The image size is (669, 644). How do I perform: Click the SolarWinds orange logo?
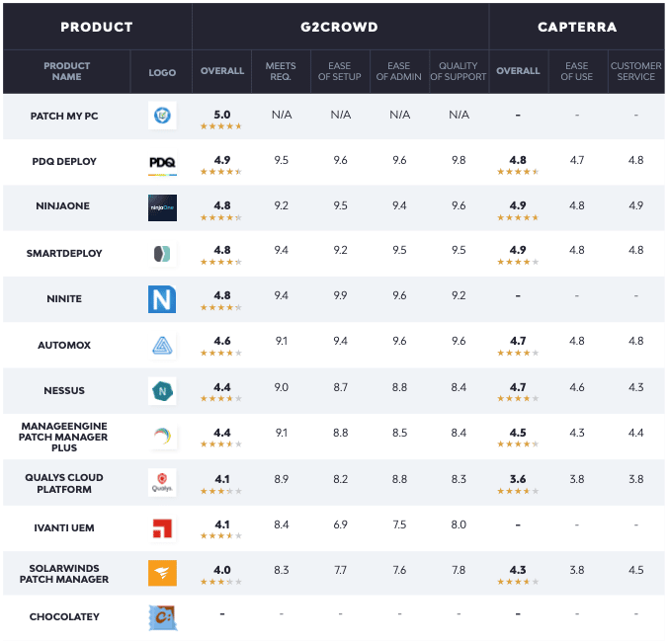162,573
